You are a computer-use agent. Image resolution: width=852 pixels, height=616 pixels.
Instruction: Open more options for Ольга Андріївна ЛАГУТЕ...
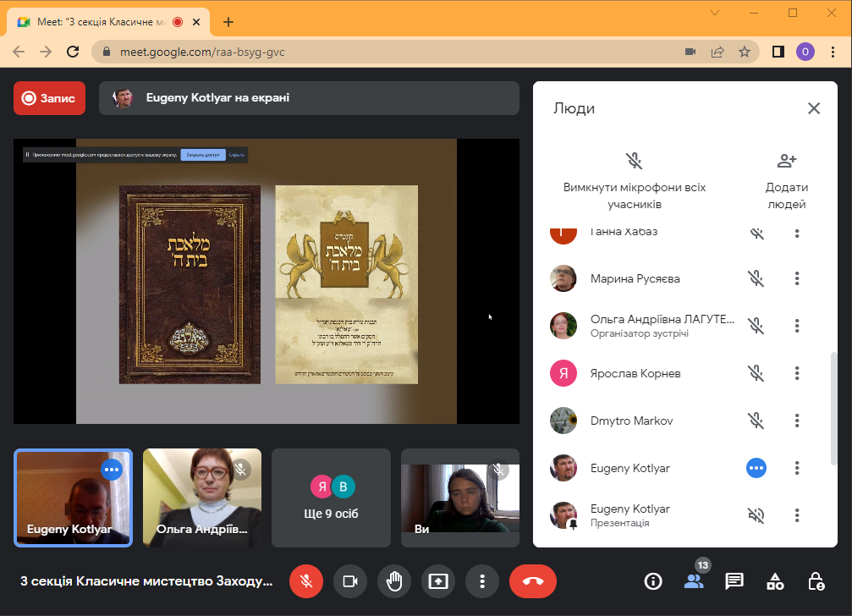[796, 326]
